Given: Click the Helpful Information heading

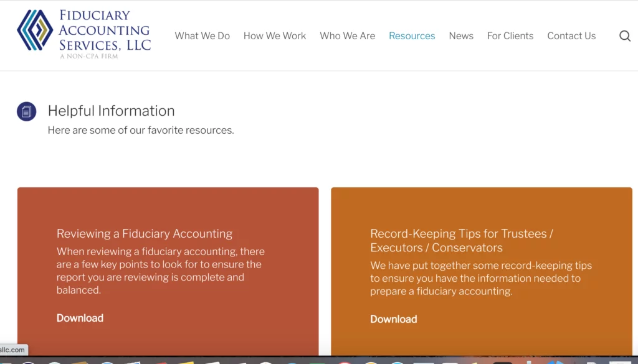Looking at the screenshot, I should pos(111,111).
